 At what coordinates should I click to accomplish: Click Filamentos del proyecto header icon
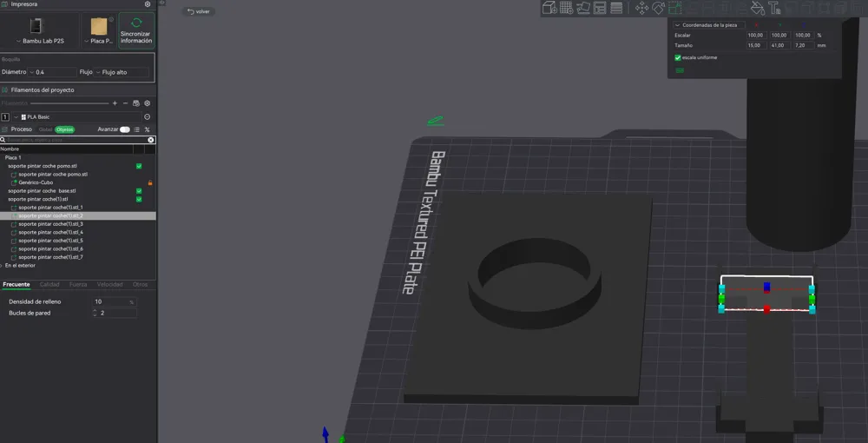pos(5,89)
